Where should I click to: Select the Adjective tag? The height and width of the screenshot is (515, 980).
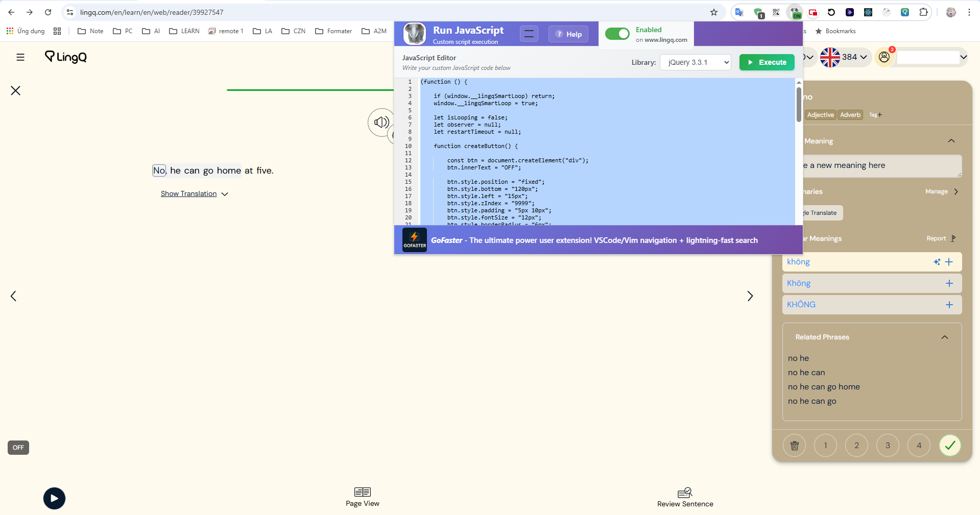820,115
